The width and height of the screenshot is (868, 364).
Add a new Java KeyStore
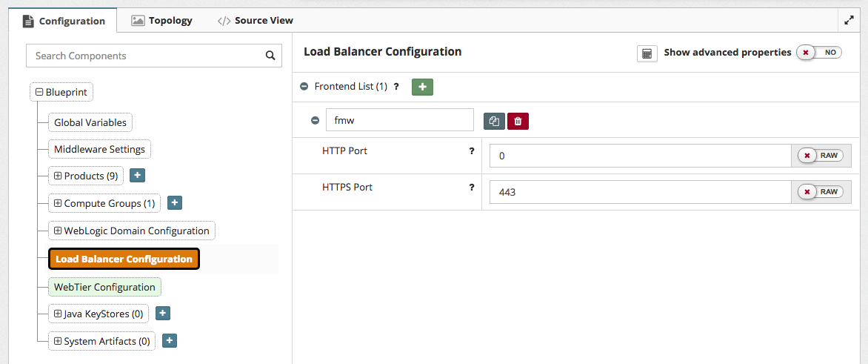pos(163,314)
